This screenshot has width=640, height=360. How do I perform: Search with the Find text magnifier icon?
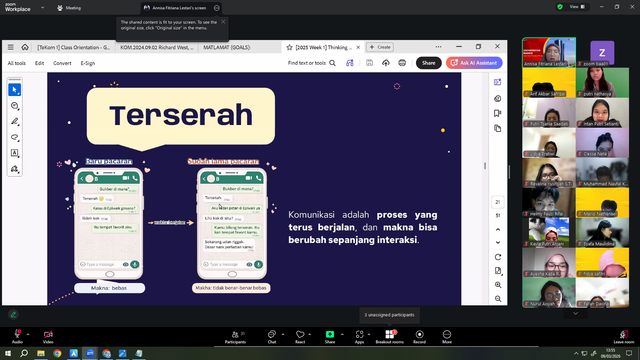point(333,63)
